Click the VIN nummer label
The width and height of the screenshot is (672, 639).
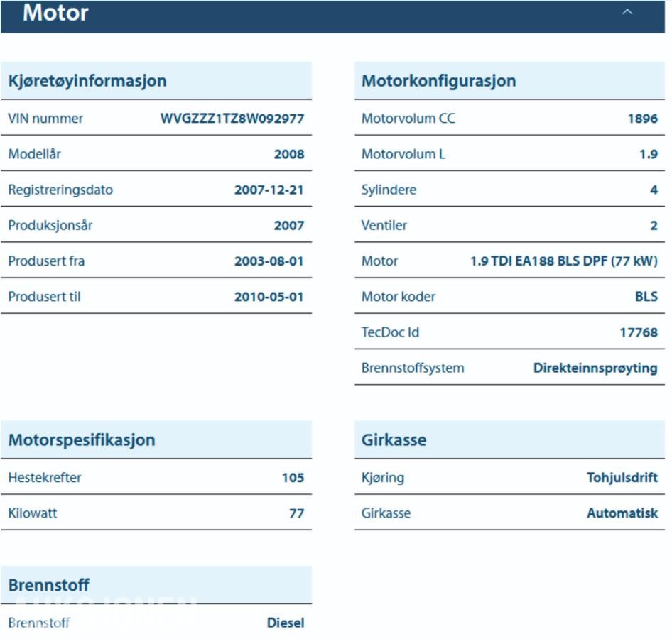(x=45, y=118)
